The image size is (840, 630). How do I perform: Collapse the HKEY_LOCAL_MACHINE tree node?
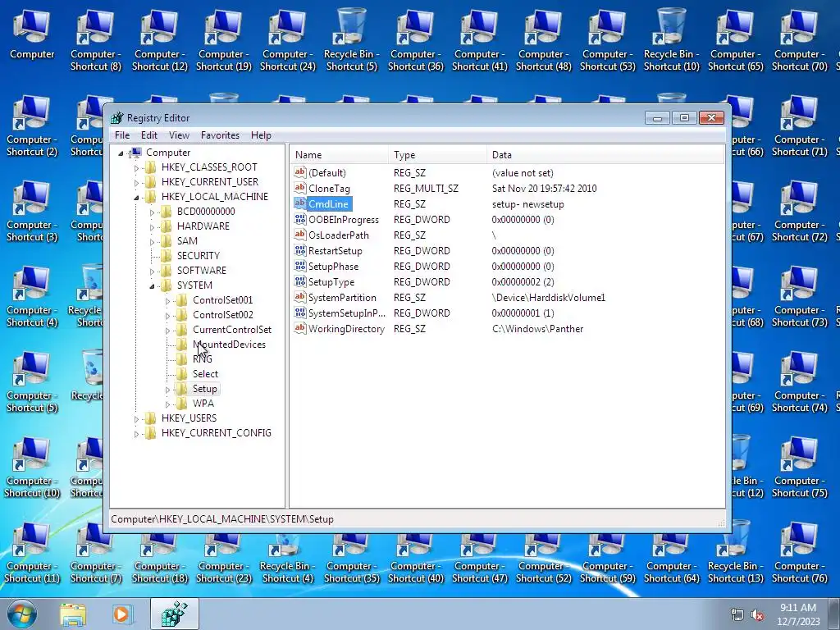tap(136, 197)
